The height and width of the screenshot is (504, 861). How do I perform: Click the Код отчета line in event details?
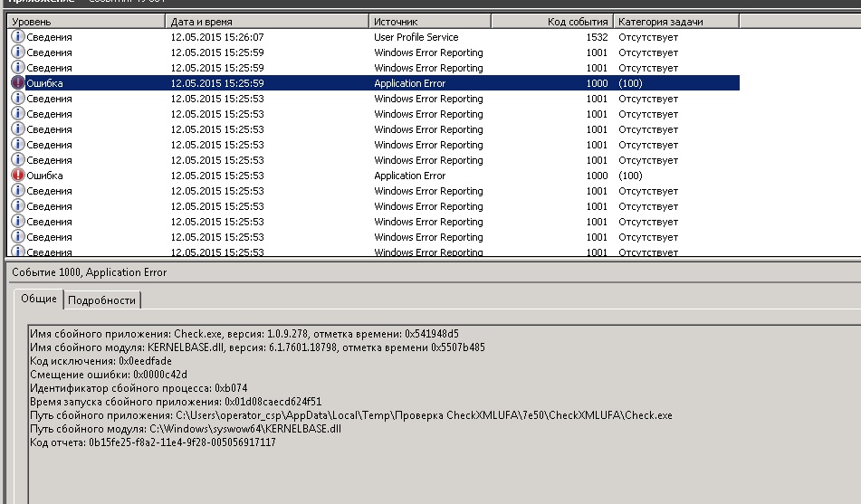click(153, 442)
